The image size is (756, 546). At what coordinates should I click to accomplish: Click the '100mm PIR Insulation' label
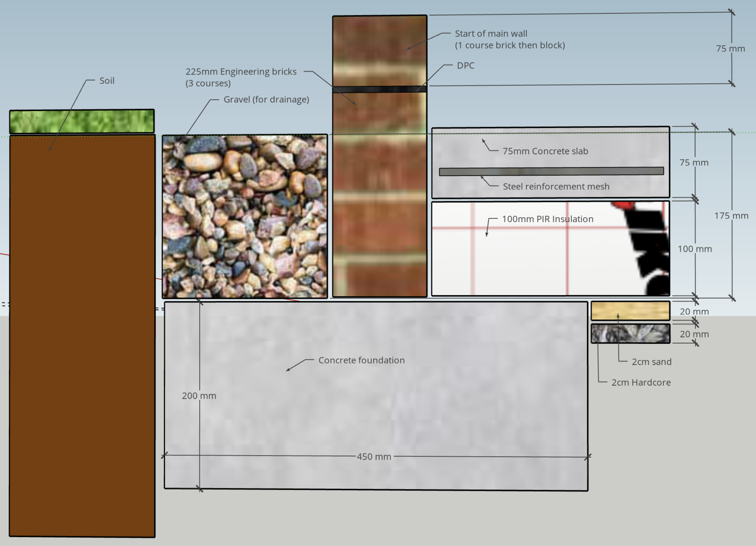pyautogui.click(x=548, y=219)
